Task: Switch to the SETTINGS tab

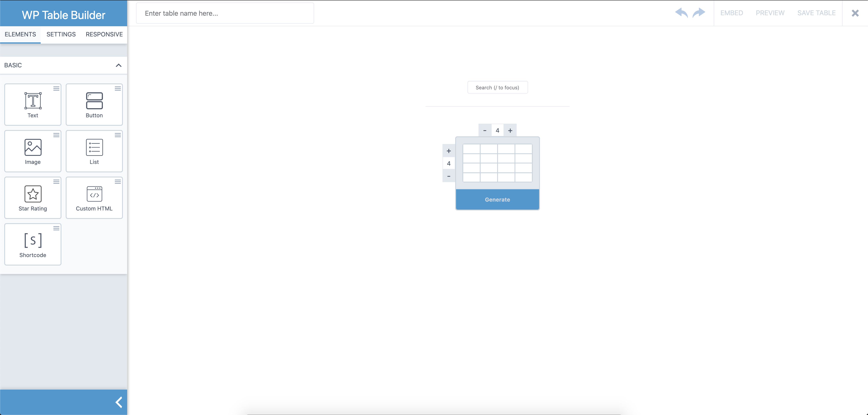Action: point(61,34)
